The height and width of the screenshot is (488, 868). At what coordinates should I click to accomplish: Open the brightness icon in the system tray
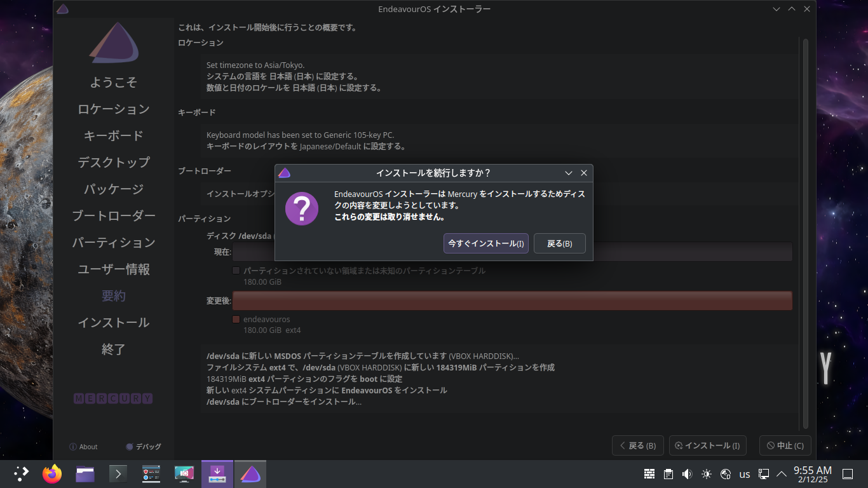(707, 474)
